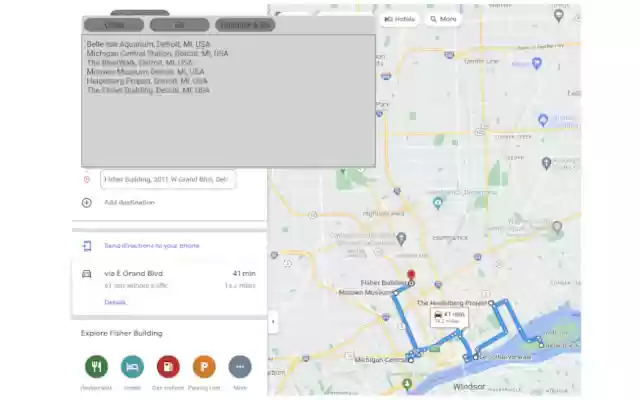The width and height of the screenshot is (640, 400).
Task: Click the More search chip above the map
Action: point(443,19)
